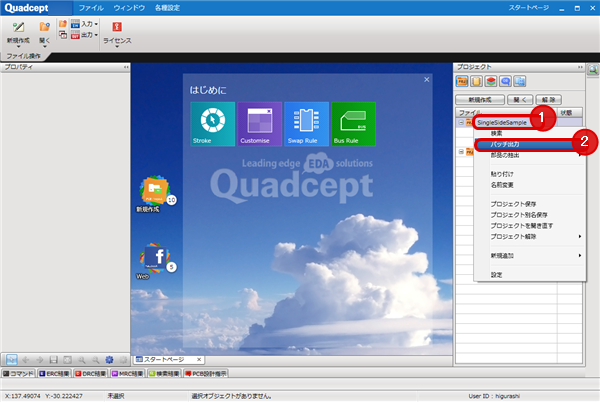600x402 pixels.
Task: Click the selection cursor tool in the properties toolbar
Action: (11, 360)
